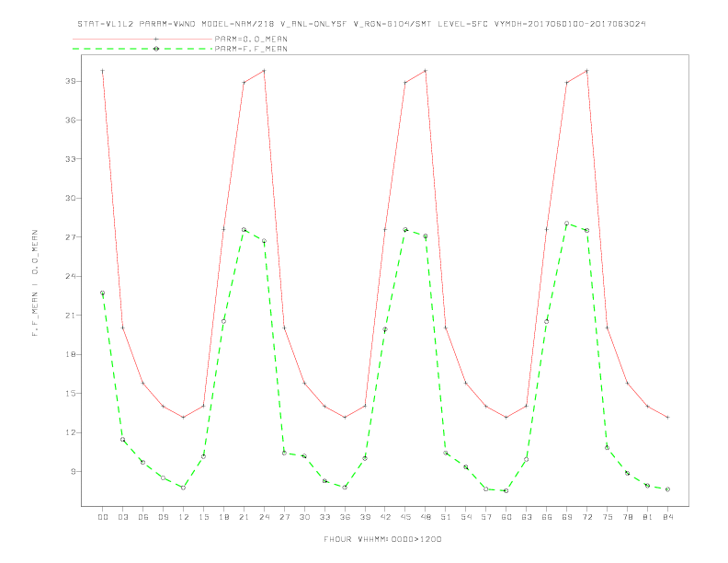Click the x-axis forecast hour label 48
This screenshot has width=728, height=563.
coord(426,517)
